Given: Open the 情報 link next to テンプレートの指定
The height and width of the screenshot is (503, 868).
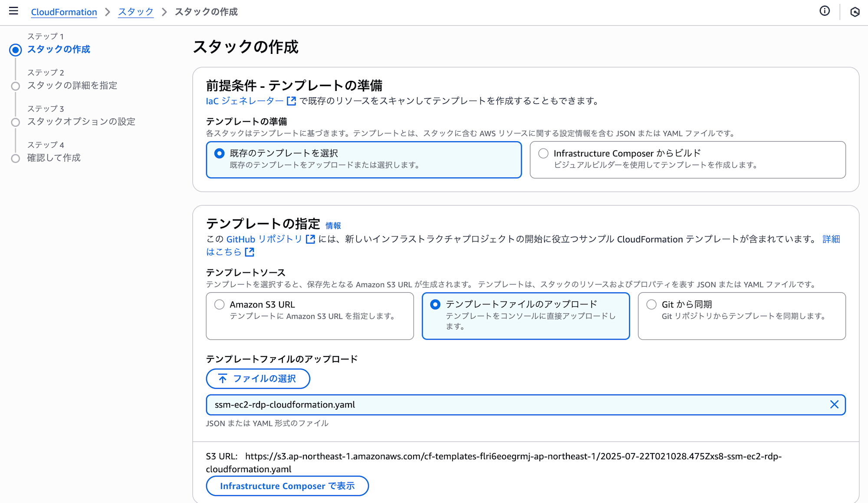Looking at the screenshot, I should (x=333, y=225).
